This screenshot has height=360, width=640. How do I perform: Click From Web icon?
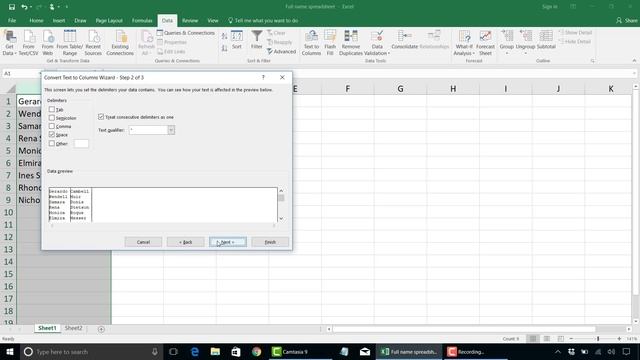click(47, 42)
